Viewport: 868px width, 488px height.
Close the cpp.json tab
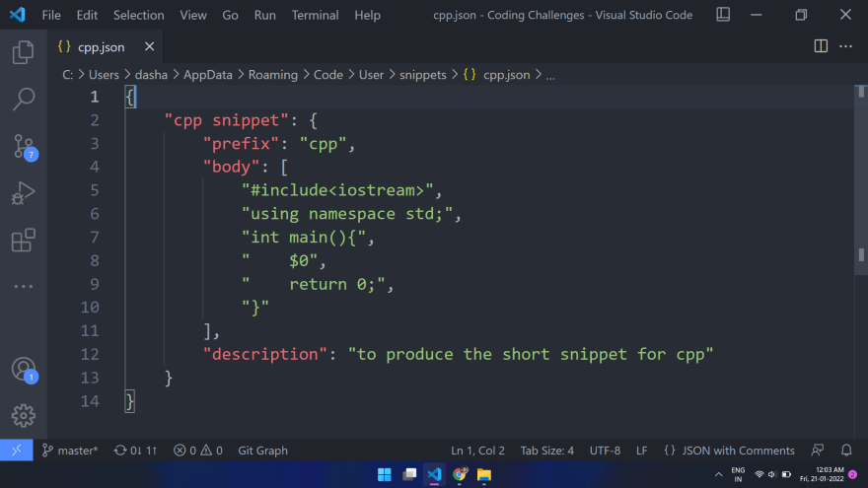click(x=150, y=47)
